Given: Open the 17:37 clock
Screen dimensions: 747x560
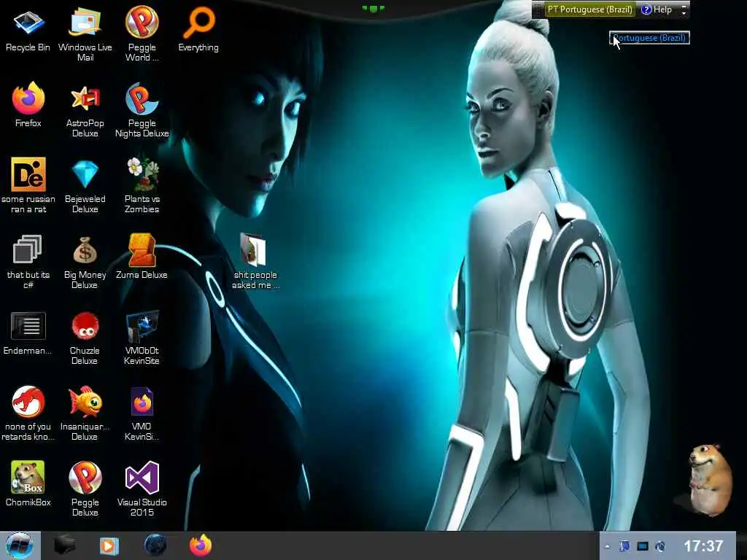Looking at the screenshot, I should coord(704,545).
